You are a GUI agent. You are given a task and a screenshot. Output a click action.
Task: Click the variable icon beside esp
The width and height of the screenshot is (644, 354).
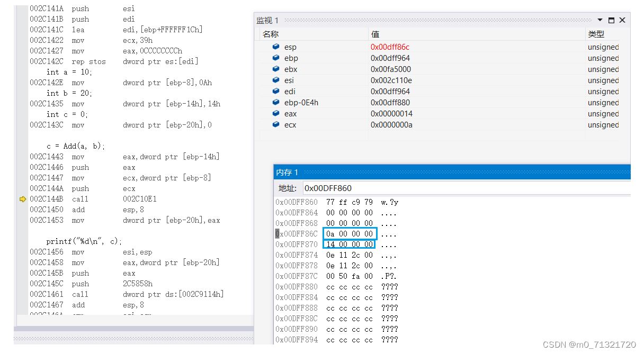click(276, 47)
